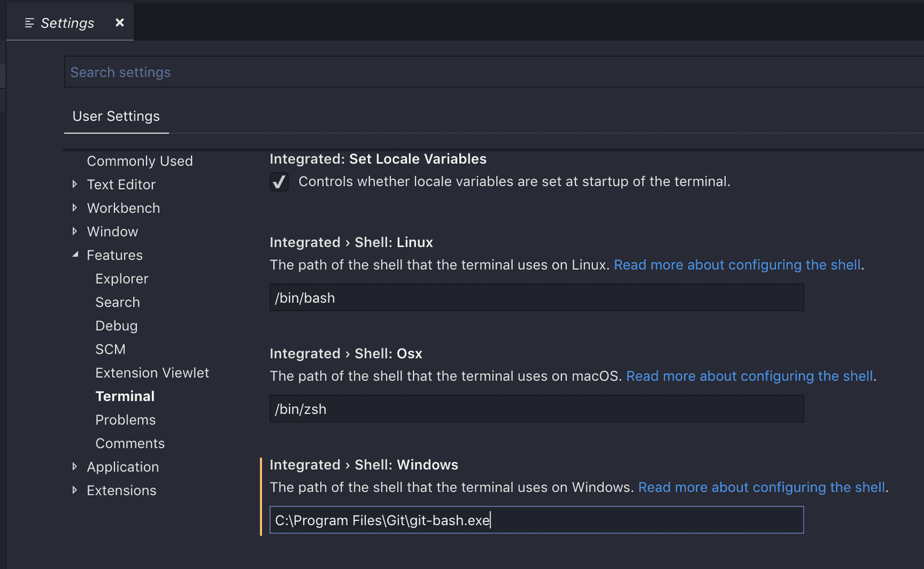The width and height of the screenshot is (924, 569).
Task: Open the Windows shell Read more link
Action: click(x=761, y=487)
